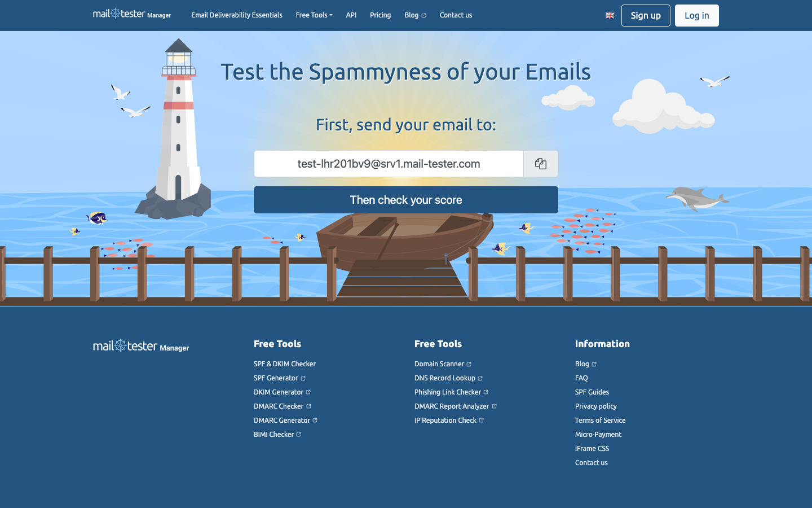Viewport: 812px width, 508px height.
Task: Open DNS Record Lookup link
Action: pos(448,378)
